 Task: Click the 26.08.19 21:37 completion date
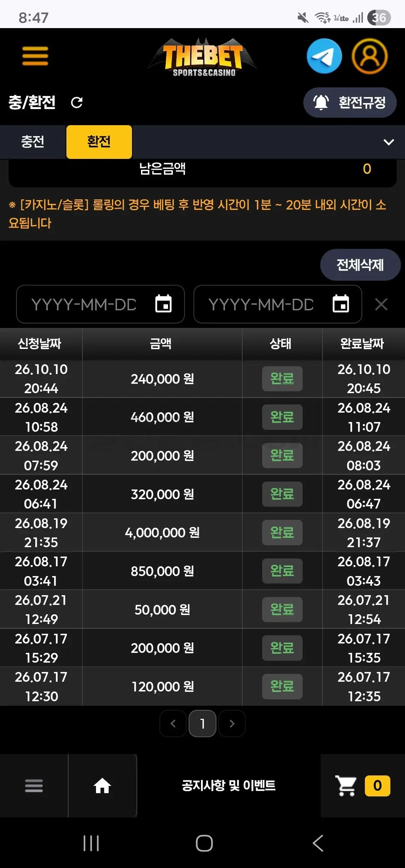(x=364, y=533)
